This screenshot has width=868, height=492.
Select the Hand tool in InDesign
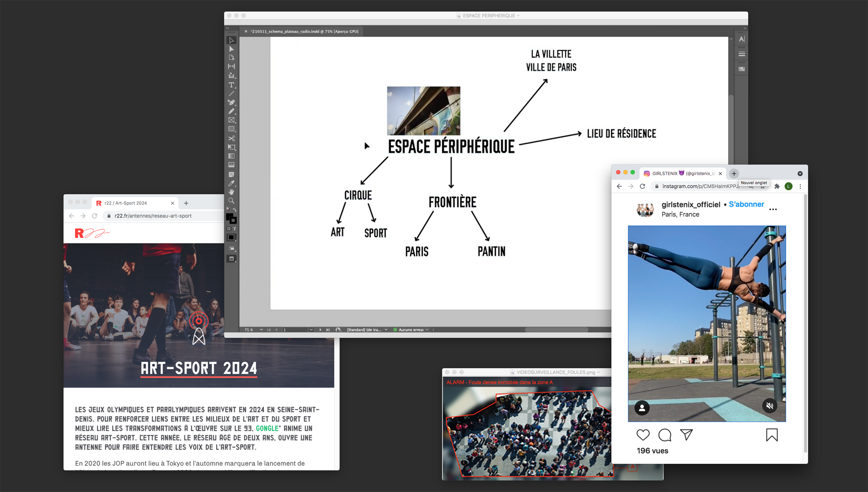click(231, 192)
